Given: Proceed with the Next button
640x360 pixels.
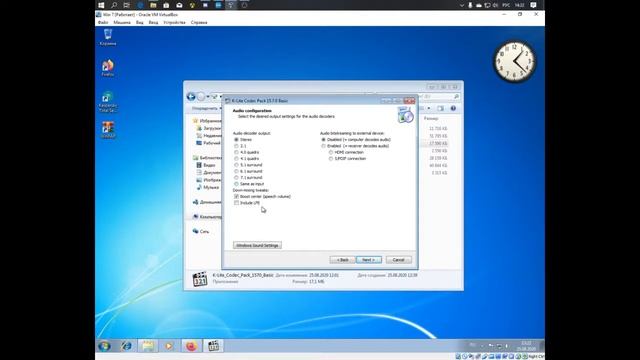Looking at the screenshot, I should click(x=369, y=260).
